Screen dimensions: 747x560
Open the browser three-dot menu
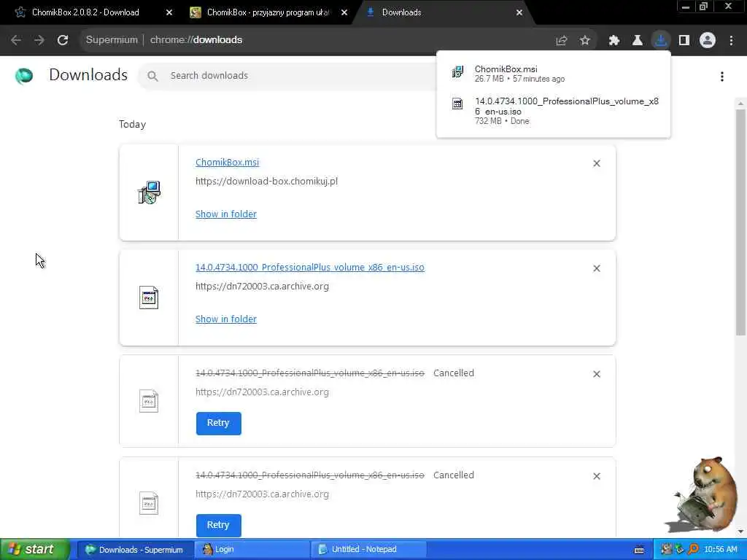coord(731,41)
